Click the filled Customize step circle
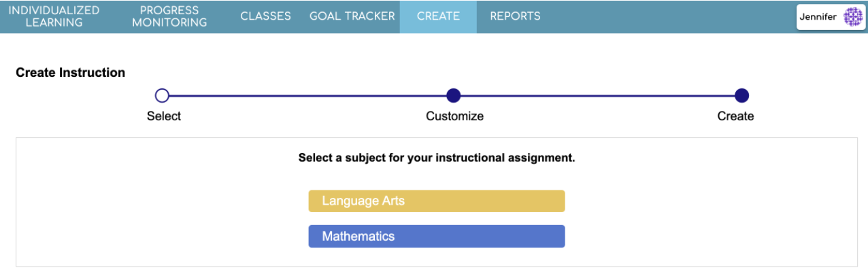Screen dimensions: 868x272 pos(454,96)
